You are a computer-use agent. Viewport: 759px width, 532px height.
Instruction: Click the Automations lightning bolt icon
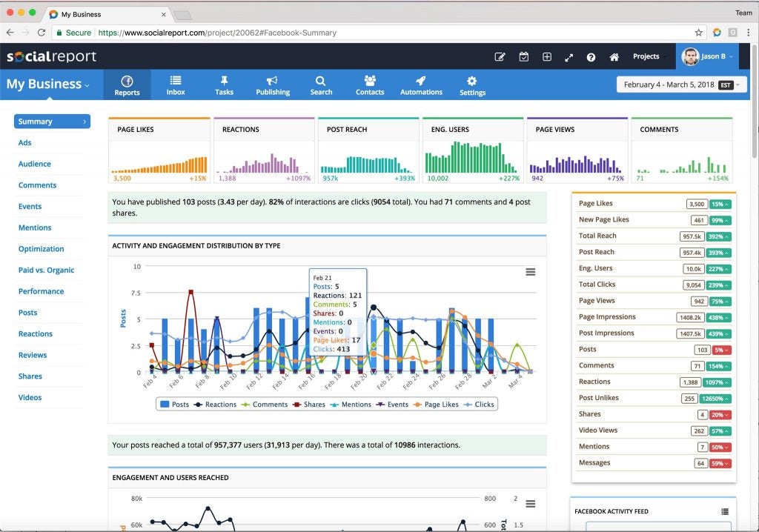(x=420, y=84)
